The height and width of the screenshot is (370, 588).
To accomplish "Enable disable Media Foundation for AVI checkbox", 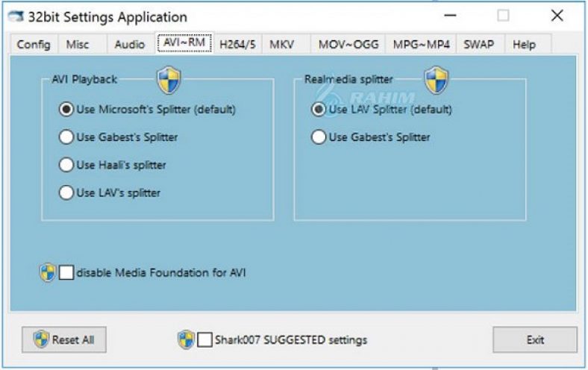I will pyautogui.click(x=66, y=272).
